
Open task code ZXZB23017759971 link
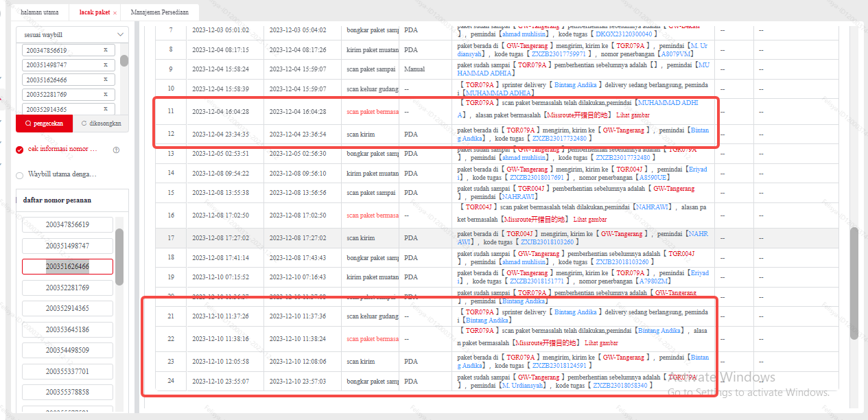[x=559, y=54]
